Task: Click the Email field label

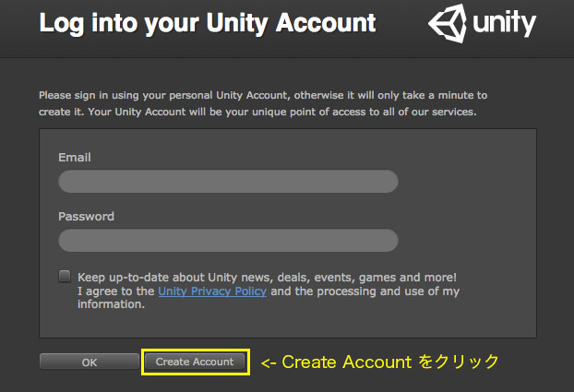Action: click(75, 158)
